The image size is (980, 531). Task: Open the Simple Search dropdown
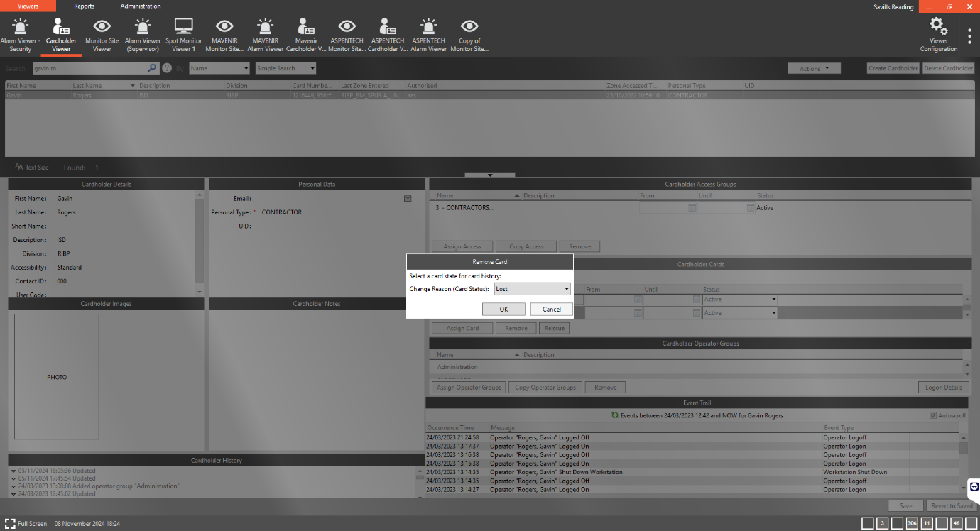pos(285,68)
